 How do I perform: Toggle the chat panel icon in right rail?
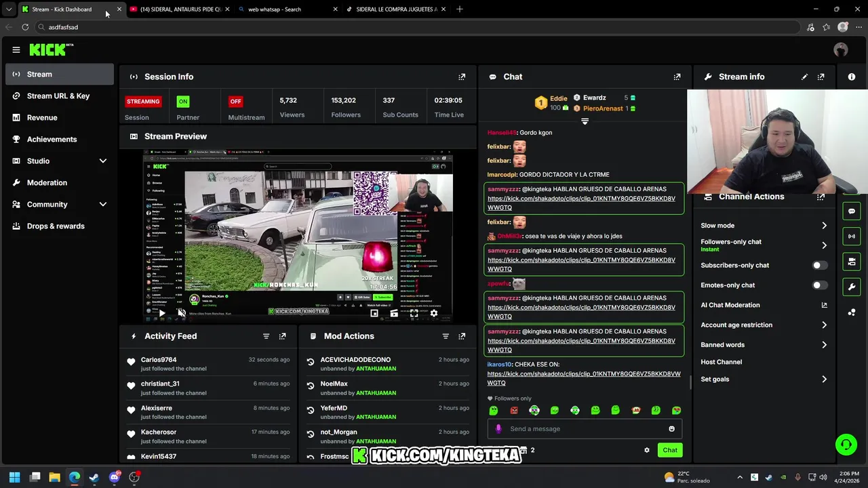[x=852, y=211]
